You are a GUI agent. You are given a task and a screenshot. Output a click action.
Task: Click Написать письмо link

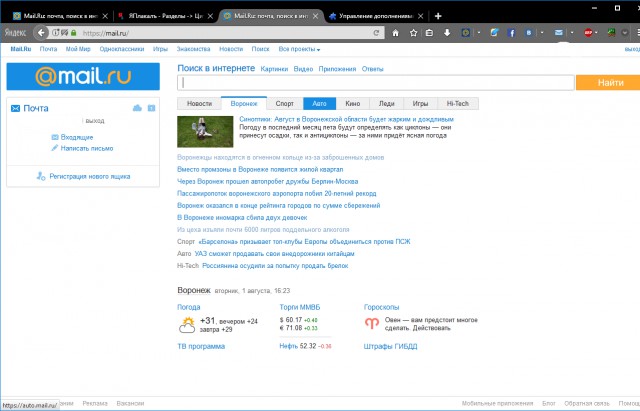(x=87, y=148)
